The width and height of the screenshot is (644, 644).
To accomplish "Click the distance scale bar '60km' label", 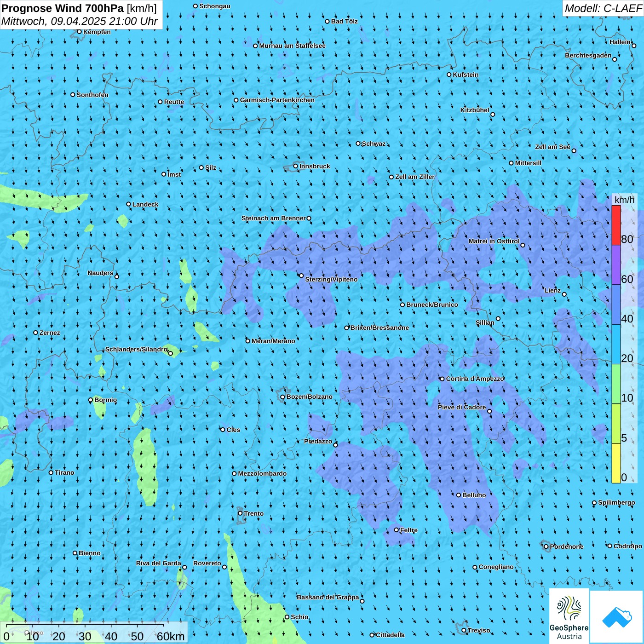I will point(171,636).
